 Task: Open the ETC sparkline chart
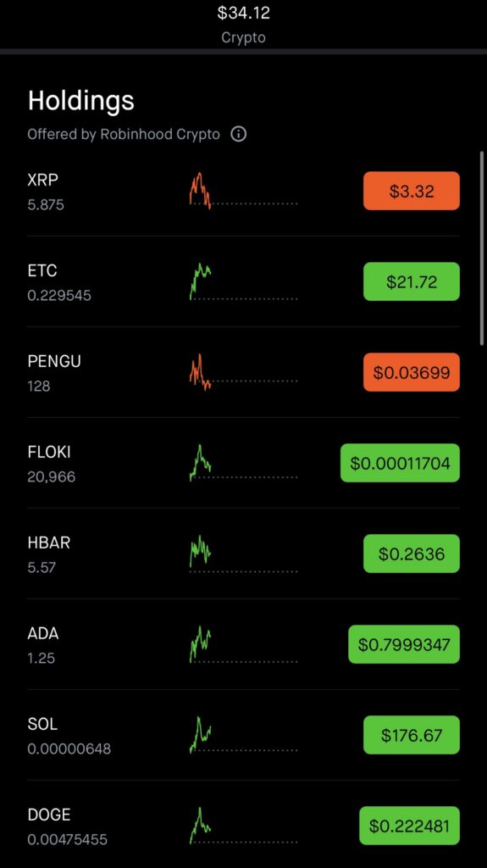click(244, 281)
